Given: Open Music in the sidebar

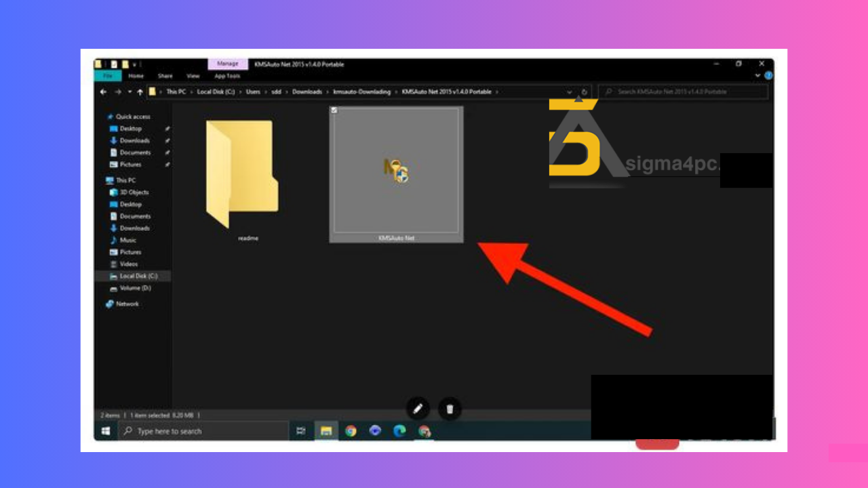Looking at the screenshot, I should (x=127, y=240).
